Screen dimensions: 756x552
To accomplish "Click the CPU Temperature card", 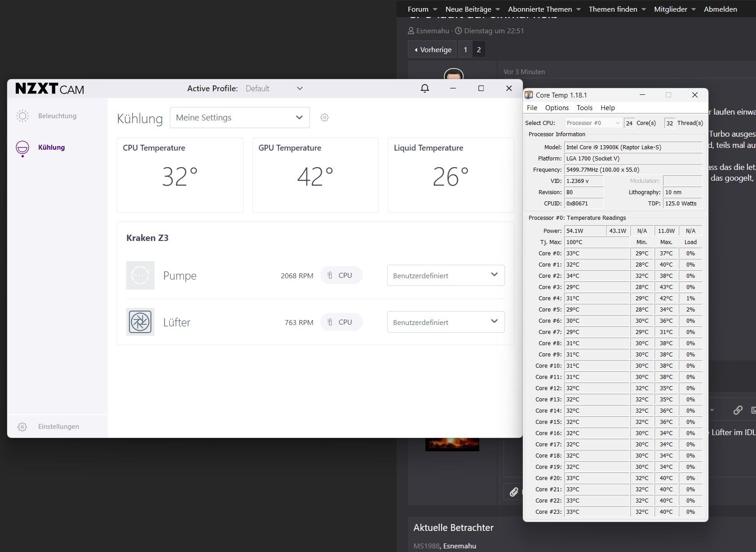I will click(x=180, y=175).
